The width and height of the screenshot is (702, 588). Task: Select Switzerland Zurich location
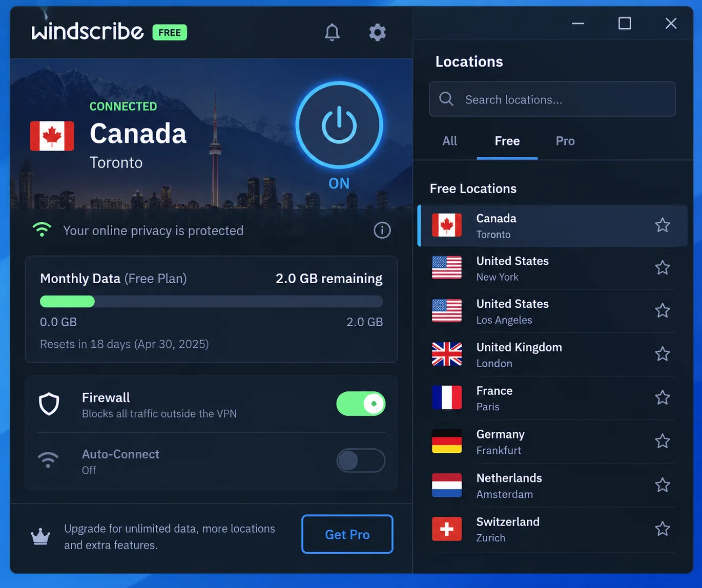(x=552, y=529)
